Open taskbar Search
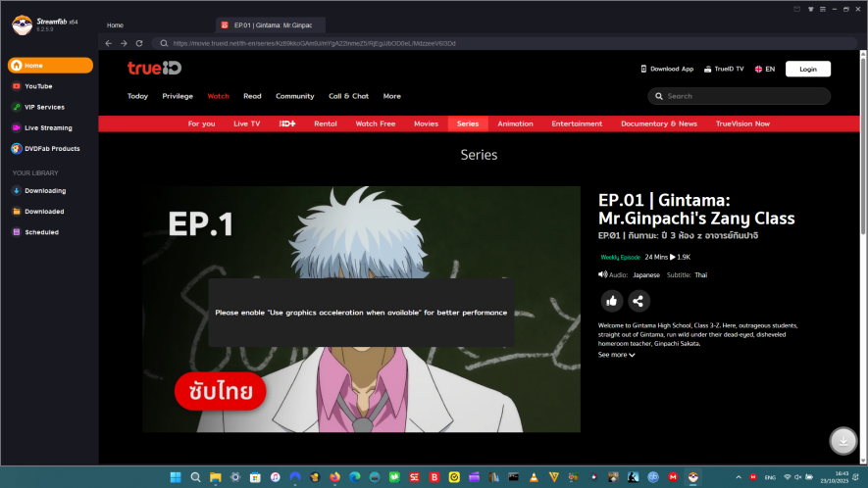 [x=195, y=477]
